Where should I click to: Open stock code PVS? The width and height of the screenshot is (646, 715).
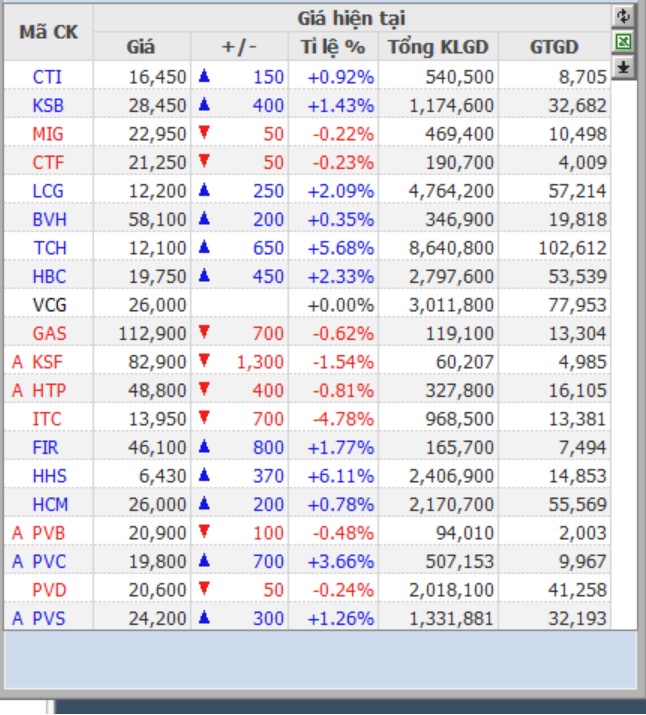[x=49, y=618]
